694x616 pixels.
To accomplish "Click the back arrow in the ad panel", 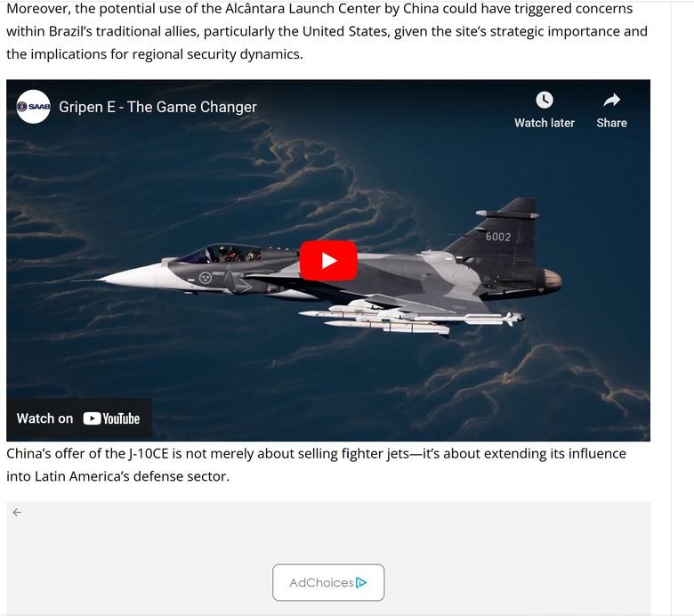I will click(17, 513).
